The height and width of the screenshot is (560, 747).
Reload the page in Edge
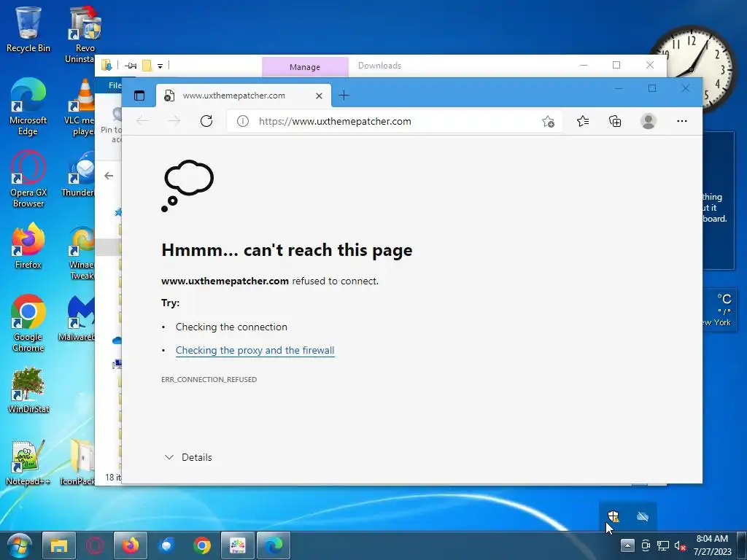click(x=206, y=121)
